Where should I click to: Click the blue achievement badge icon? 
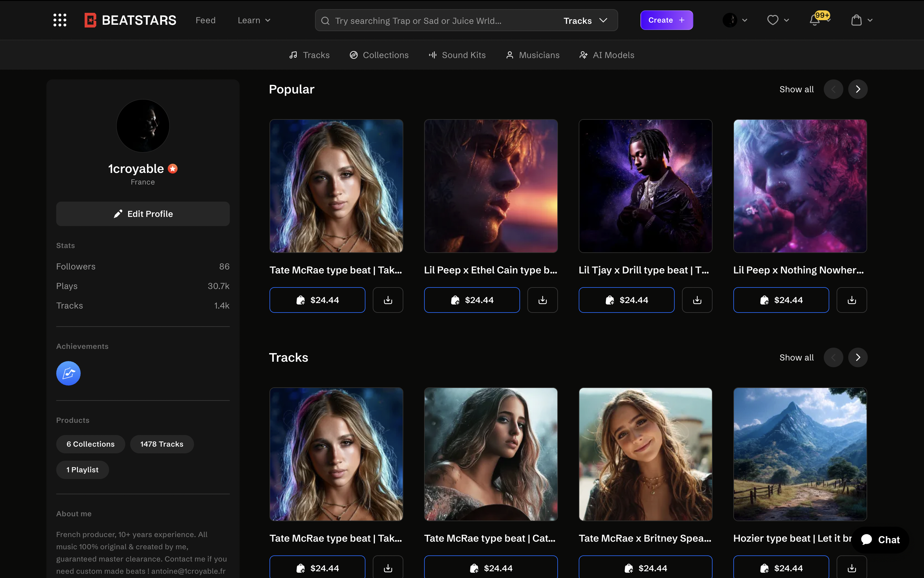(x=68, y=373)
